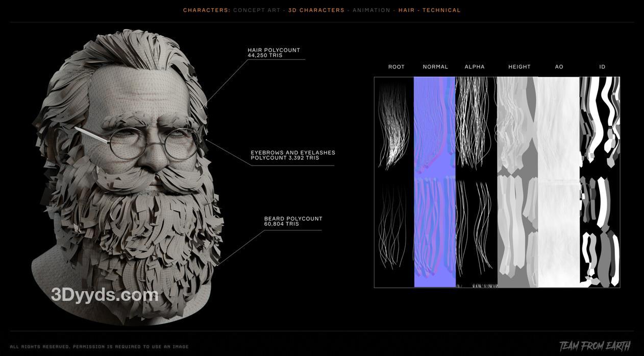Open the ALPHA hair strand texture
Viewport: 644px width, 356px height.
[476, 182]
